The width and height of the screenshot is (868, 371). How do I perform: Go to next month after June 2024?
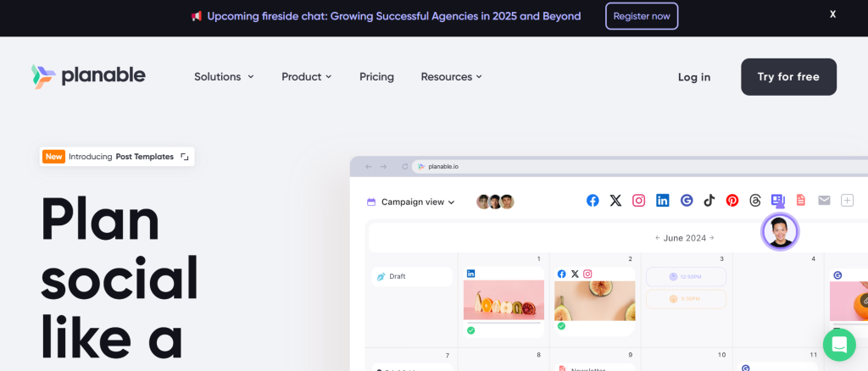coord(712,238)
